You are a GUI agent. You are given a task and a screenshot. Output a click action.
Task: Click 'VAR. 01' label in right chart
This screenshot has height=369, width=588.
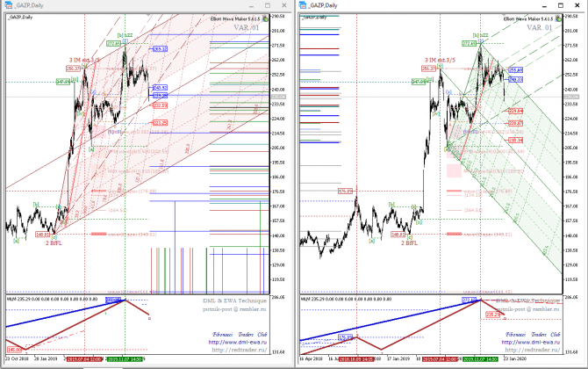pyautogui.click(x=540, y=28)
